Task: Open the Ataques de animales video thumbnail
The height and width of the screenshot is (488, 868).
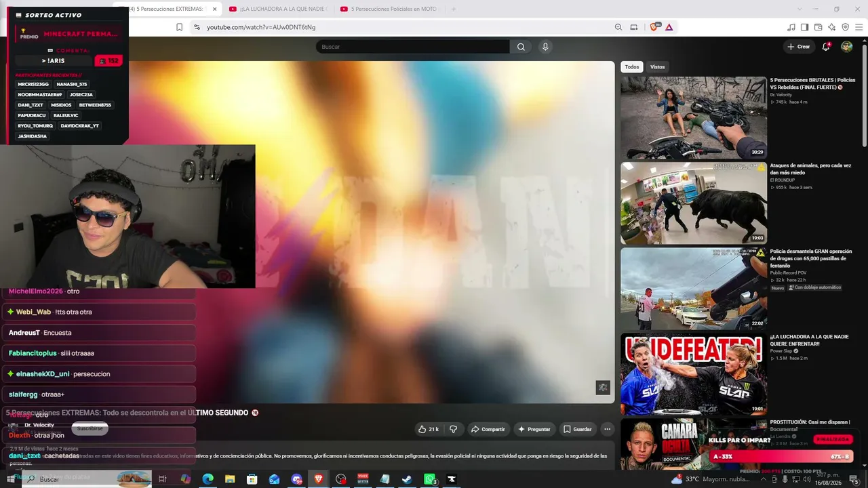Action: click(694, 203)
